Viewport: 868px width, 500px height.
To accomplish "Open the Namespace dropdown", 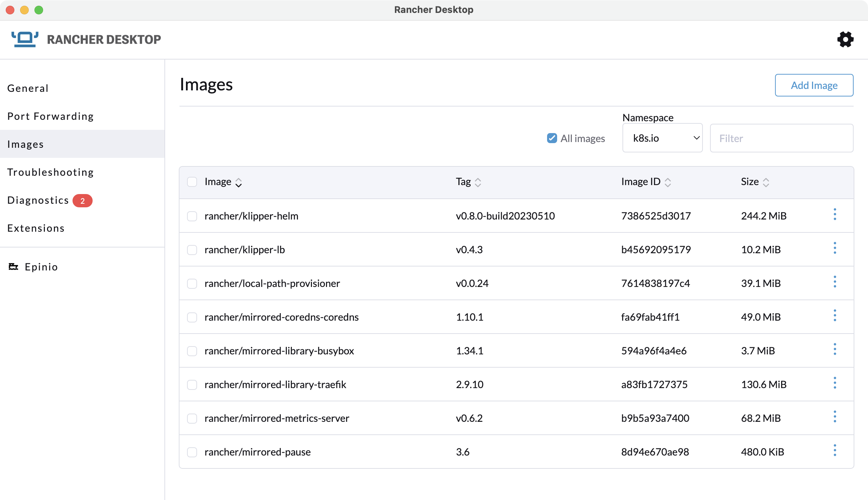I will [662, 138].
